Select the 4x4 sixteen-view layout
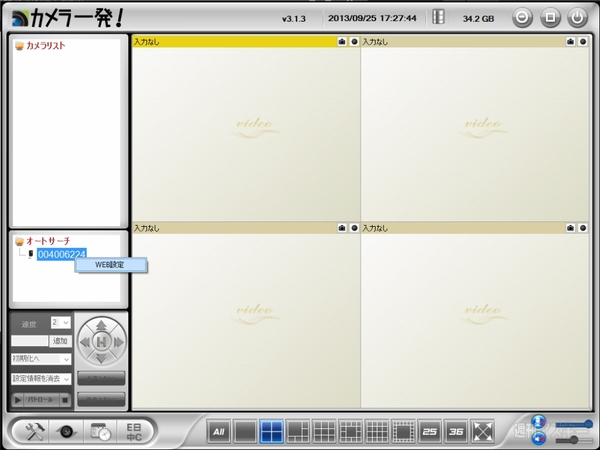The image size is (600, 450). [377, 432]
